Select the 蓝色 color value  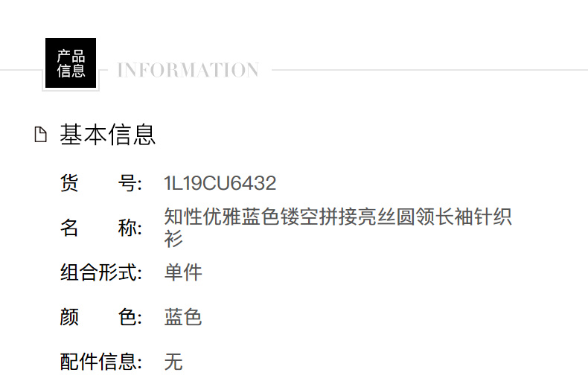point(183,317)
